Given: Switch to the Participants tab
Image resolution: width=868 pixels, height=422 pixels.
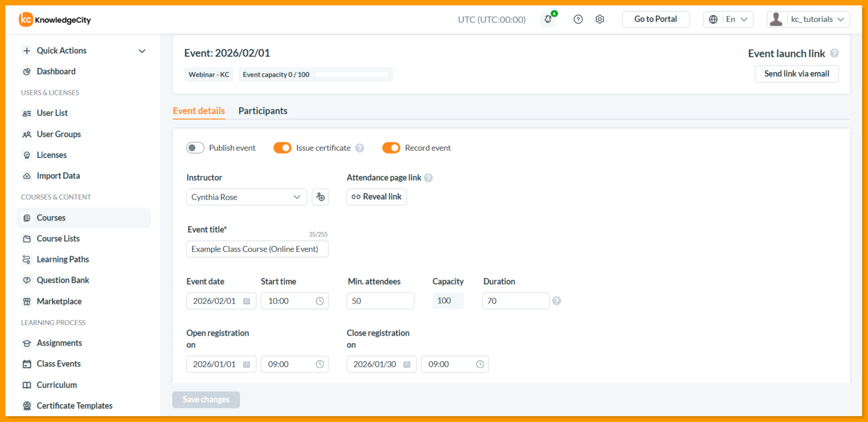Looking at the screenshot, I should pyautogui.click(x=263, y=111).
